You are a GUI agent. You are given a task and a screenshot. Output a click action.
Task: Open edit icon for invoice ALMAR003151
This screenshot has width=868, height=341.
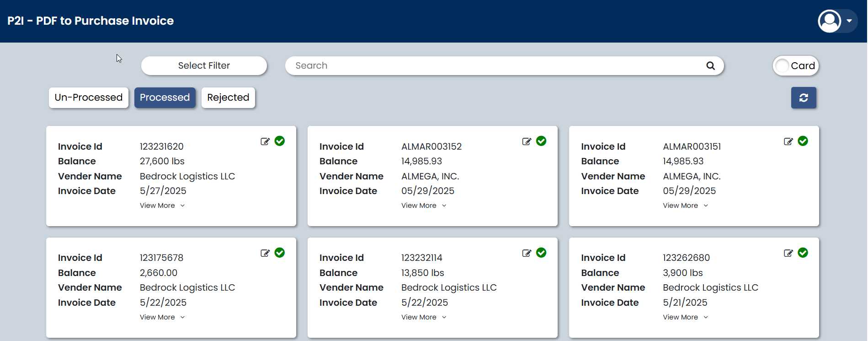point(788,141)
